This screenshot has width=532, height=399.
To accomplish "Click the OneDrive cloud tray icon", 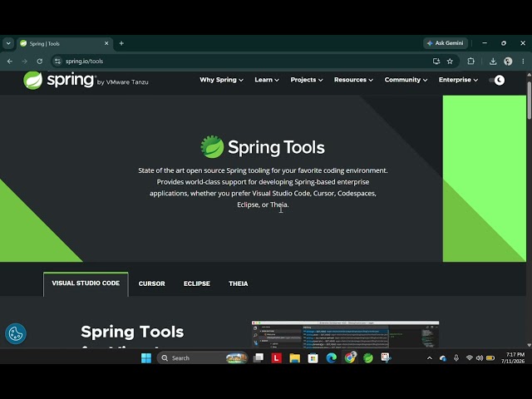I will pyautogui.click(x=443, y=358).
